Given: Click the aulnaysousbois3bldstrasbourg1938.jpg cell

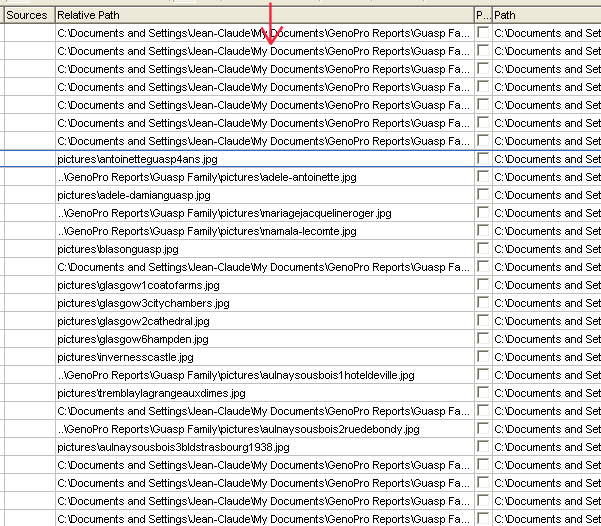Looking at the screenshot, I should pos(173,447).
